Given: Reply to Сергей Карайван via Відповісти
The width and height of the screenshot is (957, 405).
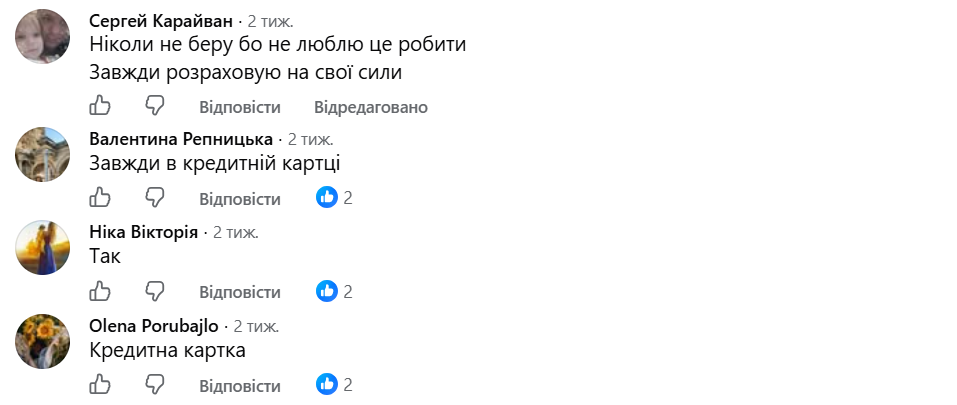Looking at the screenshot, I should tap(240, 107).
